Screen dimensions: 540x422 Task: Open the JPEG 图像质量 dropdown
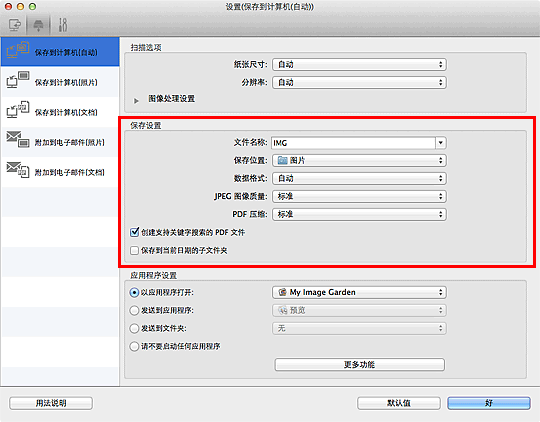359,196
